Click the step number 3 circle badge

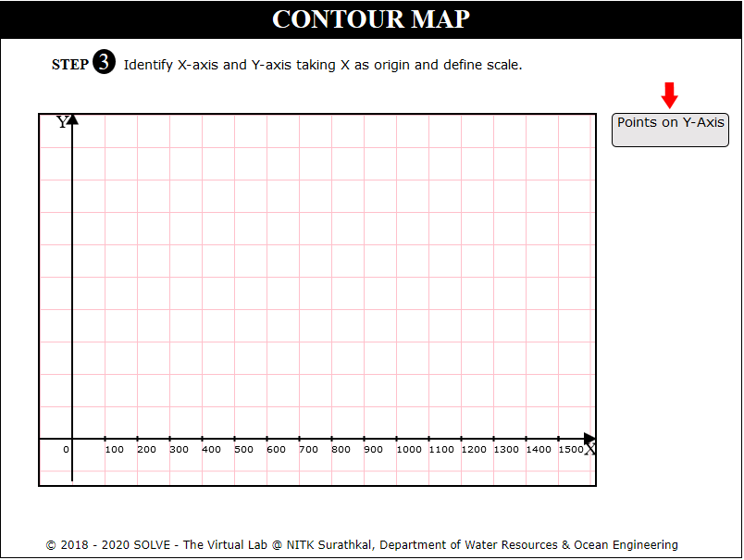tap(105, 64)
